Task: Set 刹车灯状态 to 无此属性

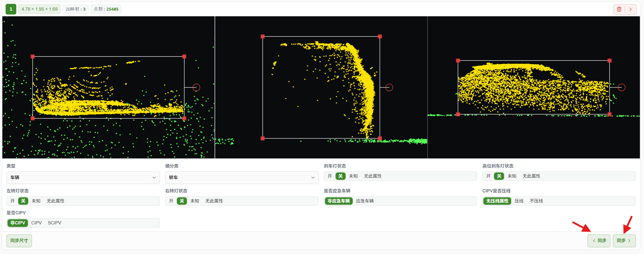Action: [x=373, y=176]
